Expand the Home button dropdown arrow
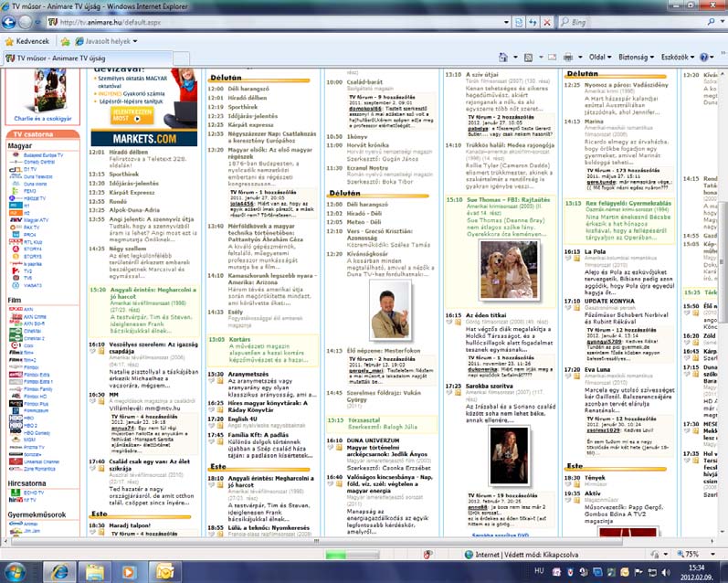 (x=515, y=58)
